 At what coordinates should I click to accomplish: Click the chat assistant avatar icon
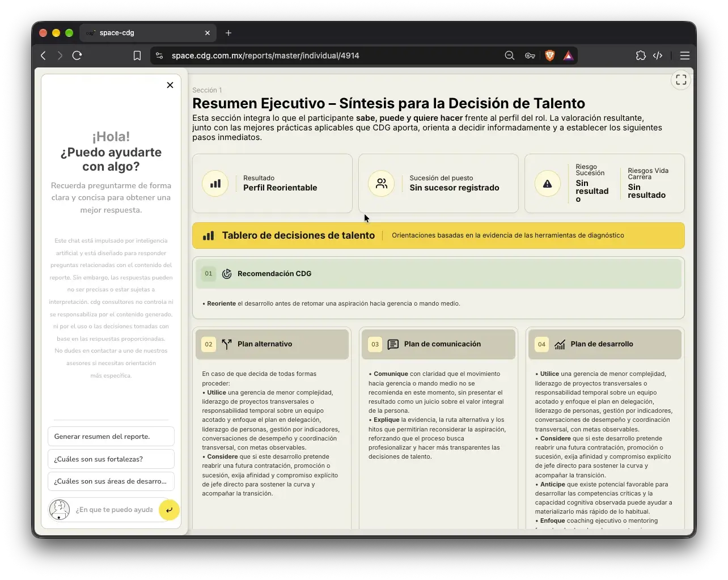(x=60, y=510)
